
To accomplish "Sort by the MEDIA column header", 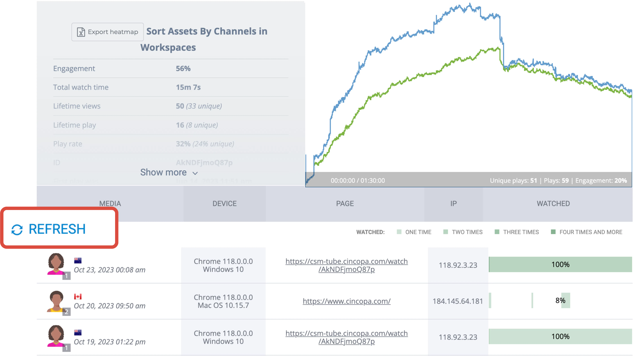I will (x=110, y=203).
